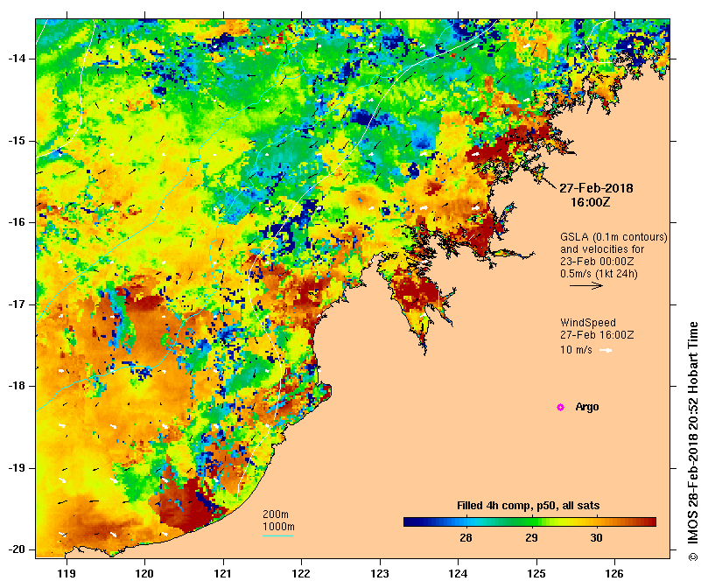Click the 'Argo' legend label
Image resolution: width=708 pixels, height=588 pixels.
click(587, 407)
